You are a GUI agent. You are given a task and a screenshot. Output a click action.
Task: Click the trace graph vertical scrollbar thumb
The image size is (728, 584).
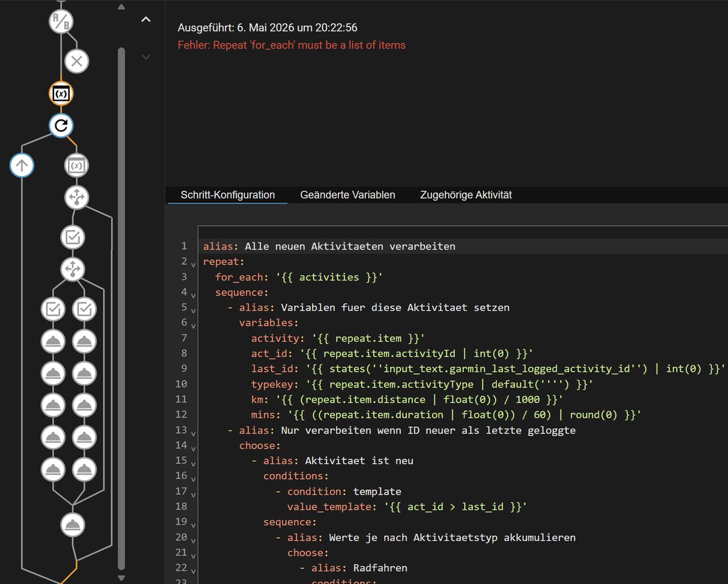pyautogui.click(x=121, y=308)
